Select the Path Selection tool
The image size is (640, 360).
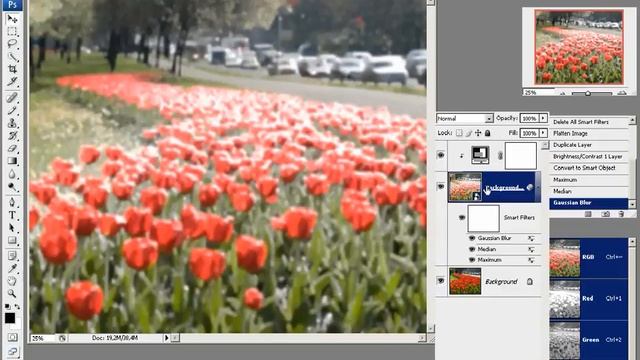click(x=12, y=228)
